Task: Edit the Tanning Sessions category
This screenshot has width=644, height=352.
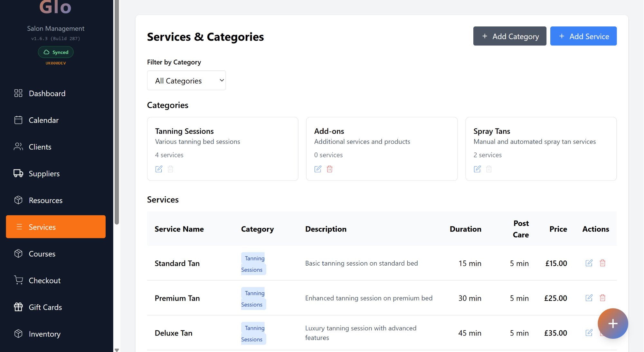Action: pos(159,169)
